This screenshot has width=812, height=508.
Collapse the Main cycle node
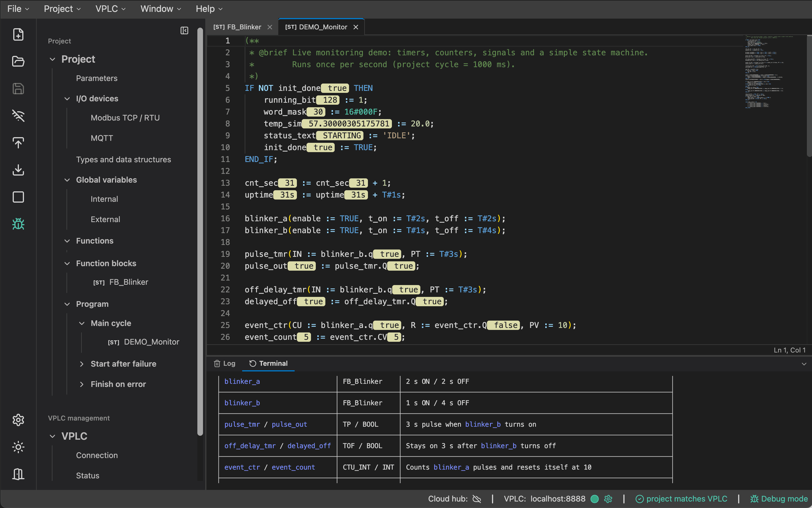coord(81,323)
